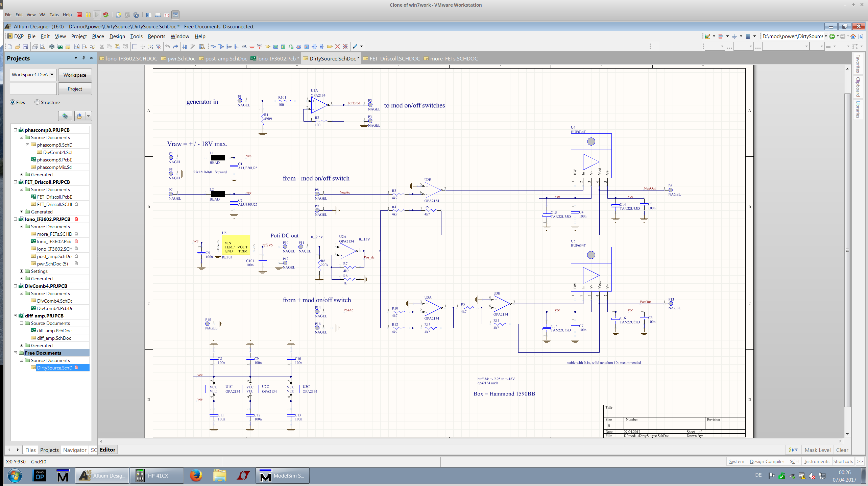The height and width of the screenshot is (486, 868).
Task: Click the vertical scrollbar of the schematic
Action: [847, 251]
